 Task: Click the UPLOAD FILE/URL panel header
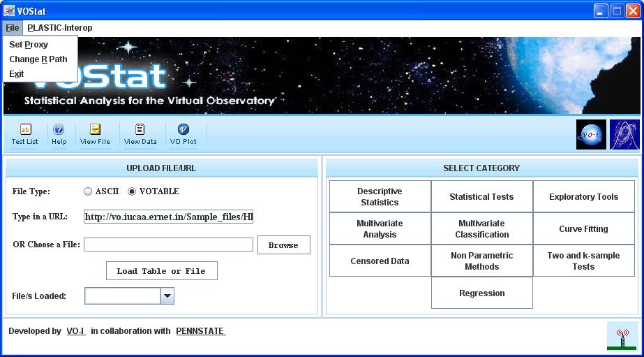tap(161, 168)
